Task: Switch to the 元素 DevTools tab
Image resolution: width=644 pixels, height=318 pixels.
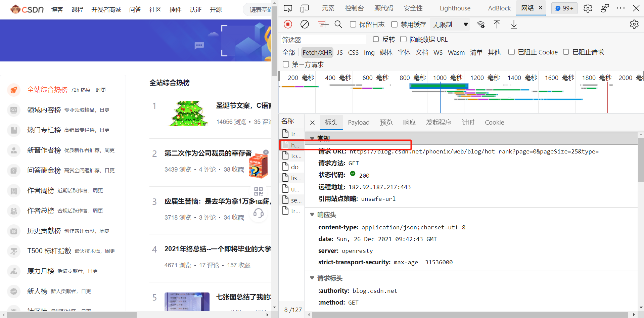Action: point(328,8)
